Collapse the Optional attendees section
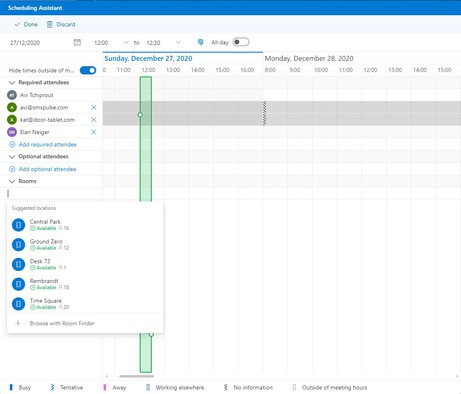The width and height of the screenshot is (461, 394). pyautogui.click(x=12, y=156)
